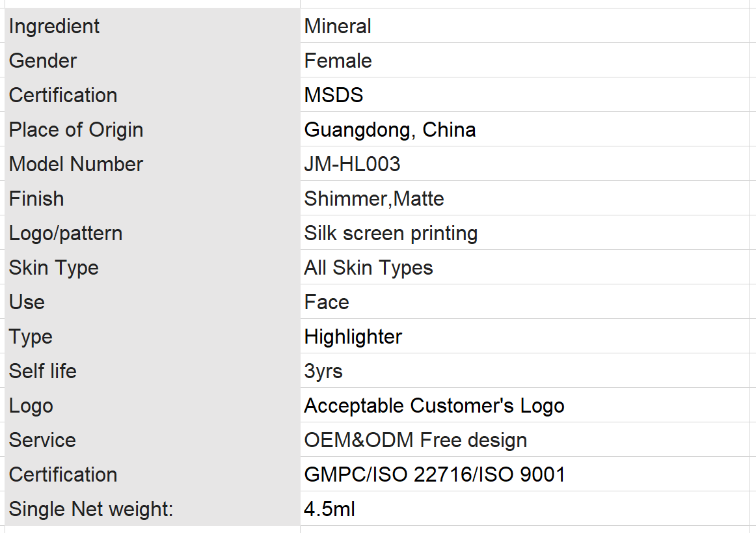Viewport: 756px width, 533px height.
Task: Click the Place of Origin cell
Action: [152, 130]
